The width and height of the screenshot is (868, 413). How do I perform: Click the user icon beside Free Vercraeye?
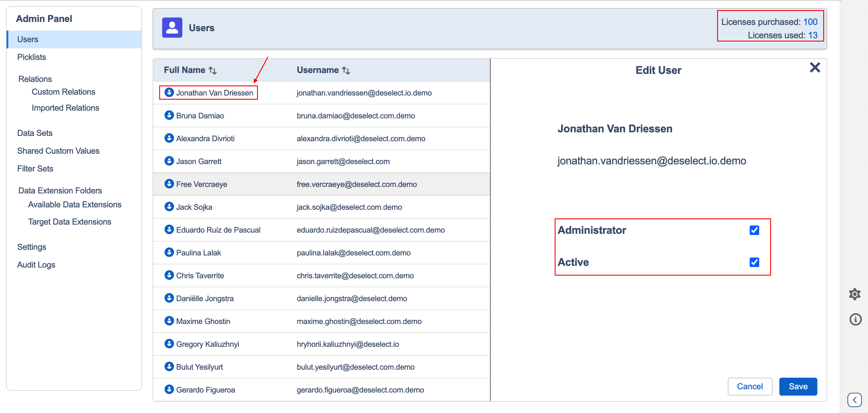coord(169,184)
